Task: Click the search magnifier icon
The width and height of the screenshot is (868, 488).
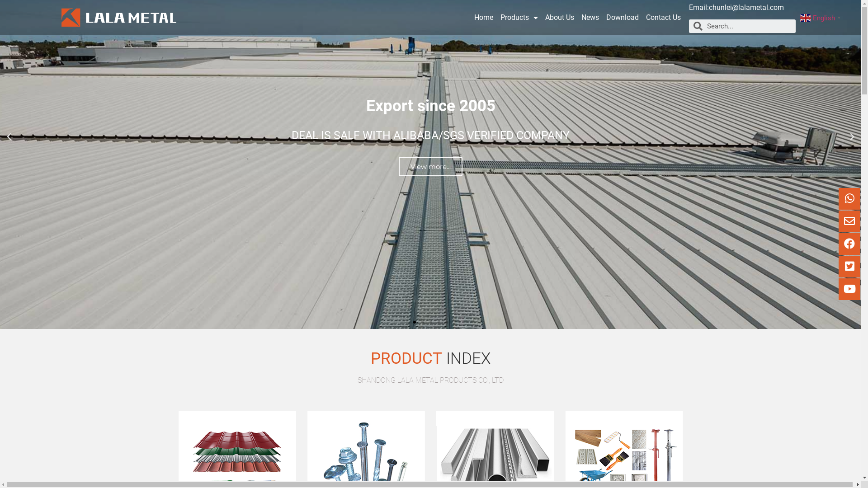Action: point(698,26)
